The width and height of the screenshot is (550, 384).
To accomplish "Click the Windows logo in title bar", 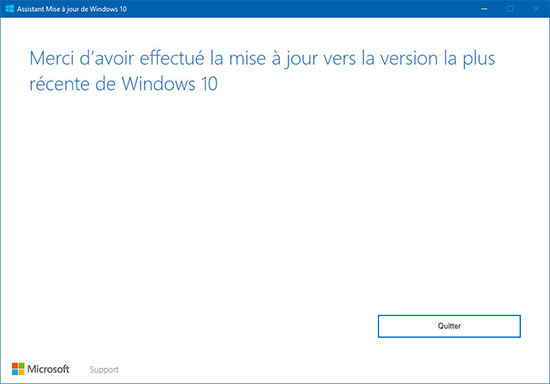I will click(10, 9).
